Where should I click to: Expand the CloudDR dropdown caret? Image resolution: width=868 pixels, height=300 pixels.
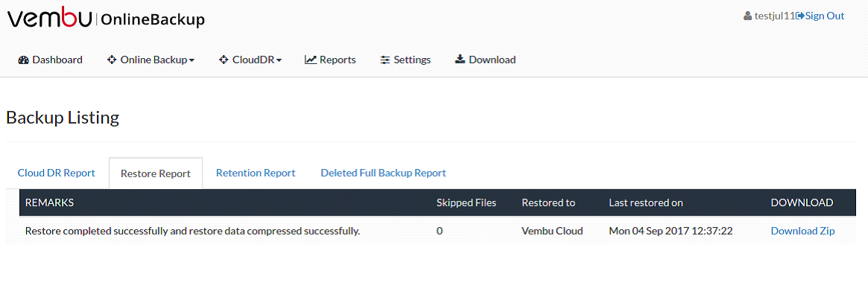279,60
